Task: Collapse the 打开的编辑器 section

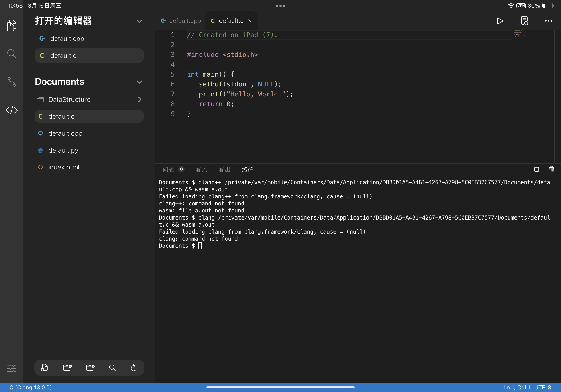Action: (140, 21)
